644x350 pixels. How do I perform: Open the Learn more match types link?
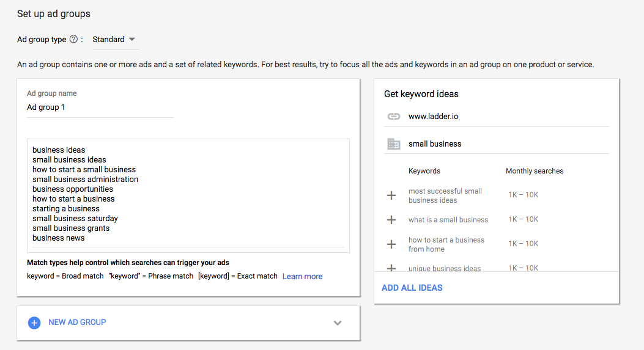(x=302, y=277)
